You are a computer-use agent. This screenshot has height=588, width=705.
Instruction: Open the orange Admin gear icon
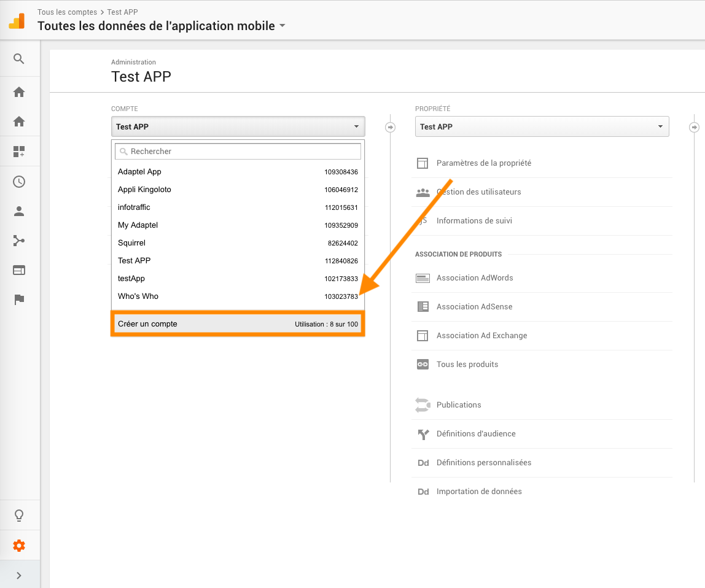19,545
